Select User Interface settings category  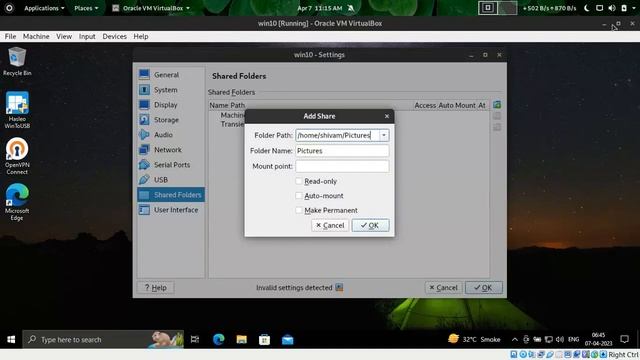[171, 210]
